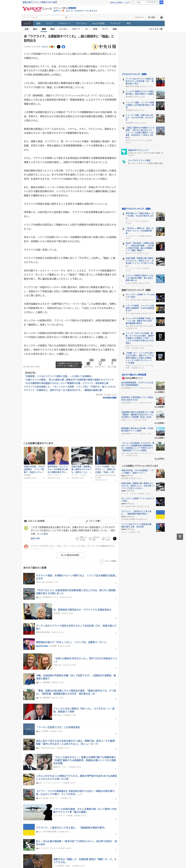
Task: Click the web search magnifier button
Action: click(161, 2)
